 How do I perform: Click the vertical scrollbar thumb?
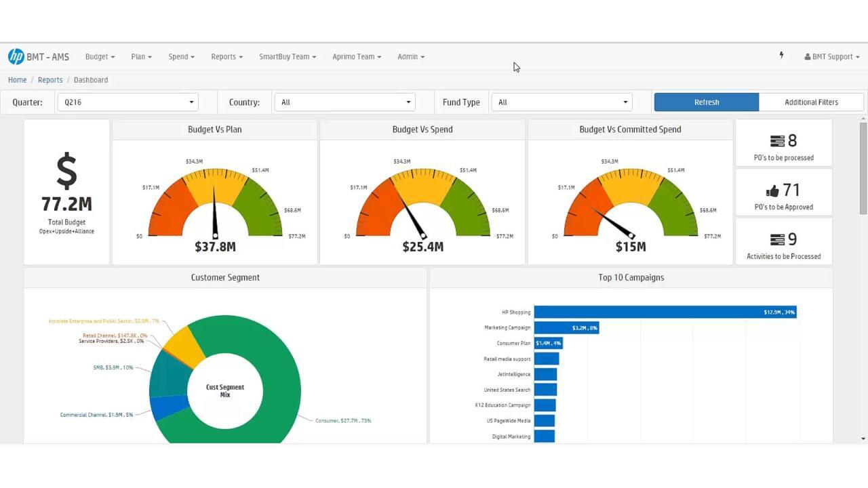click(863, 169)
